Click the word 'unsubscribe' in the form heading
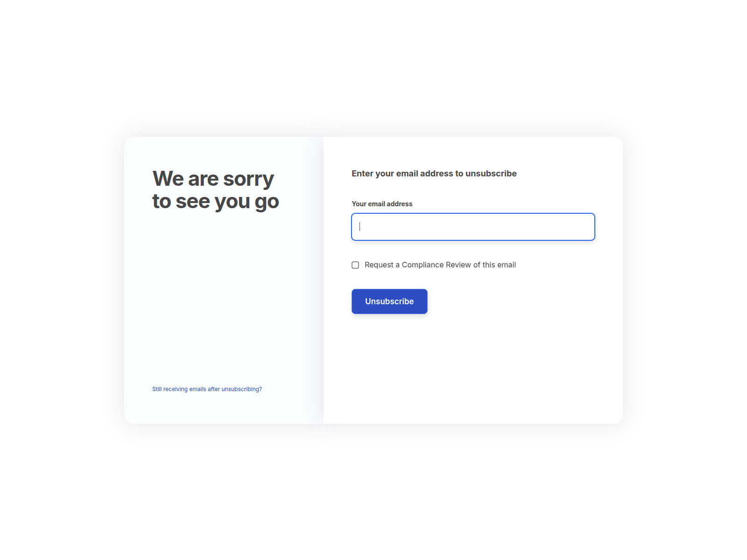This screenshot has width=747, height=560. 491,174
